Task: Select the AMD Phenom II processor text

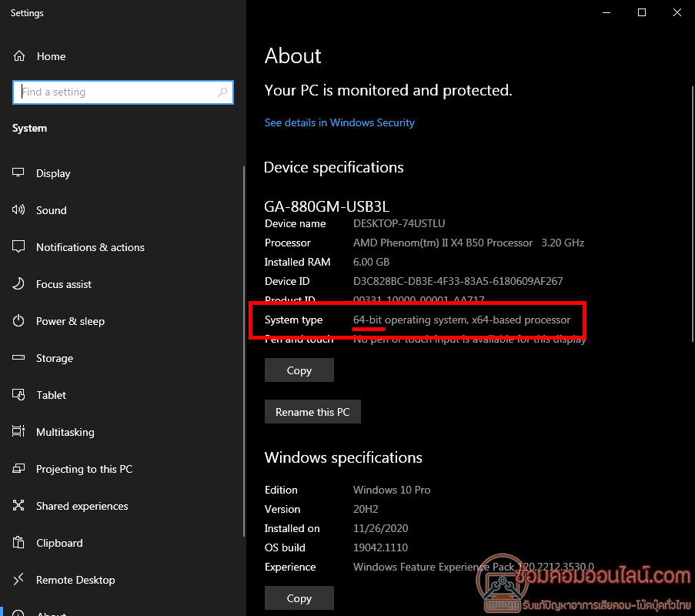Action: (469, 243)
